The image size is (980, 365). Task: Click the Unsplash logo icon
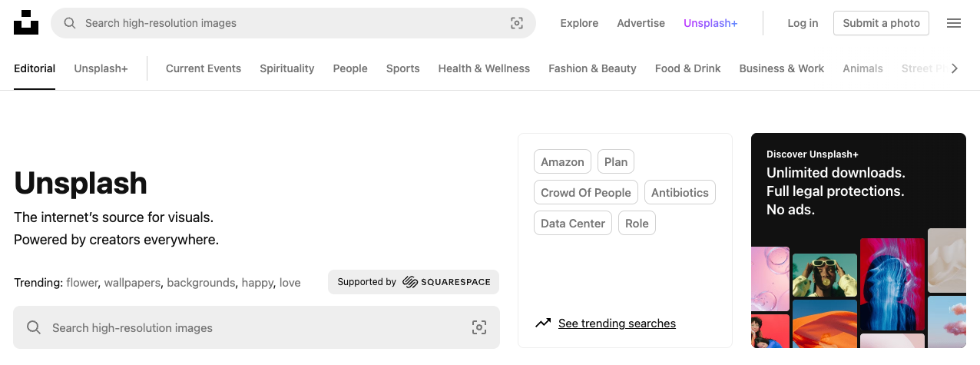26,23
